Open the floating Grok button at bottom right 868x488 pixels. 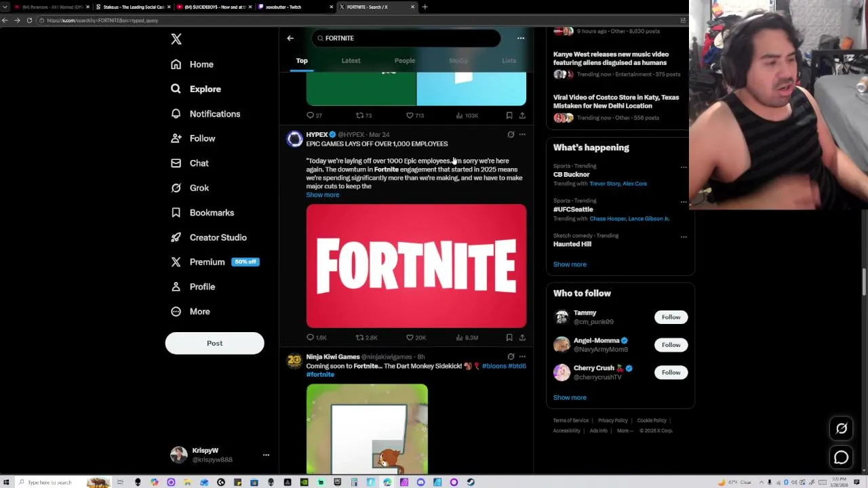click(x=842, y=428)
